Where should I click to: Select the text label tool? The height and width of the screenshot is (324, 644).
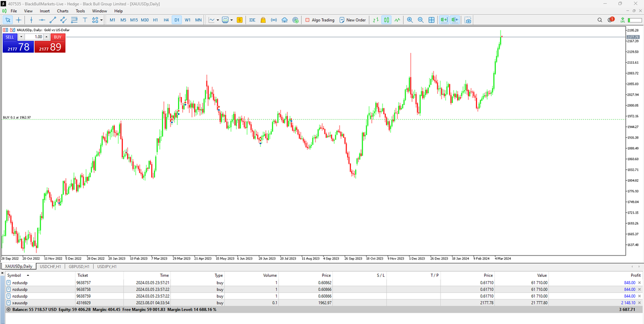click(x=85, y=20)
